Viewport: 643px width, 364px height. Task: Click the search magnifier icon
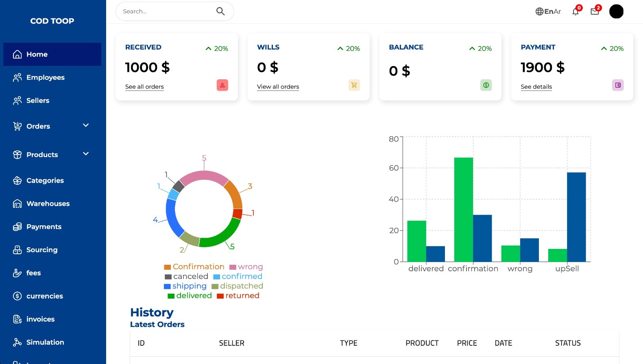220,11
